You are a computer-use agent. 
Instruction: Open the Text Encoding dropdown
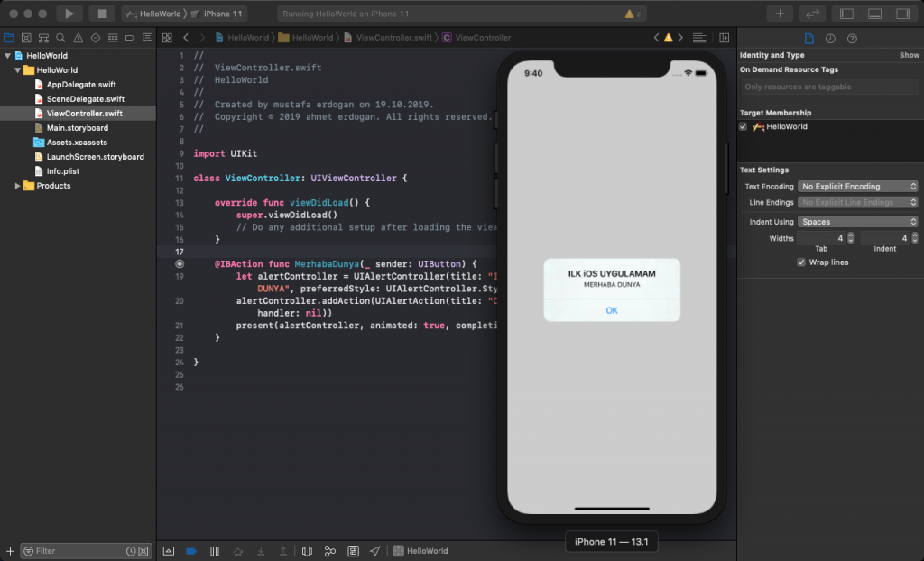[857, 186]
